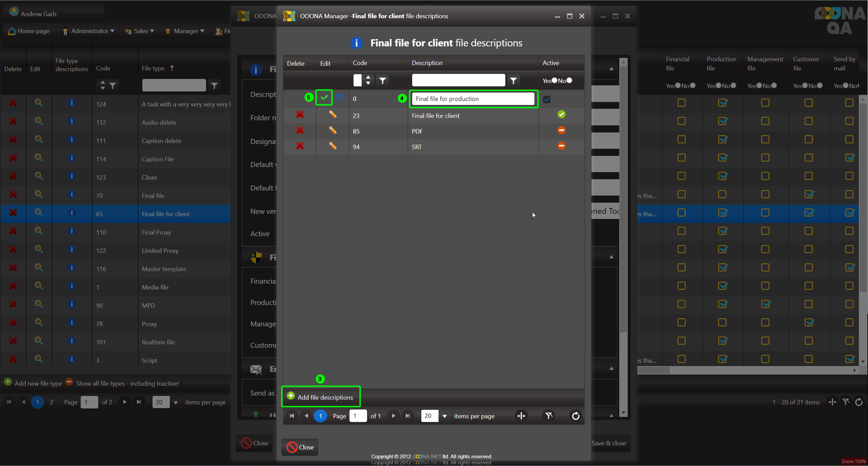Select Yes radio in Active filter

coord(554,80)
